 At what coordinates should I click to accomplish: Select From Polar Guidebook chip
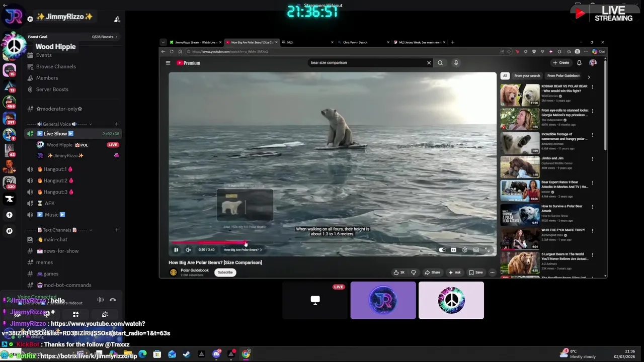(x=563, y=76)
